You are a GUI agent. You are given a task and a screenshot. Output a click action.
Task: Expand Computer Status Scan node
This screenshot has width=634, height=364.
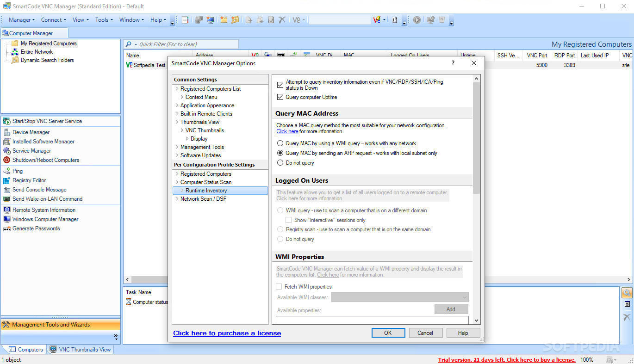(177, 182)
